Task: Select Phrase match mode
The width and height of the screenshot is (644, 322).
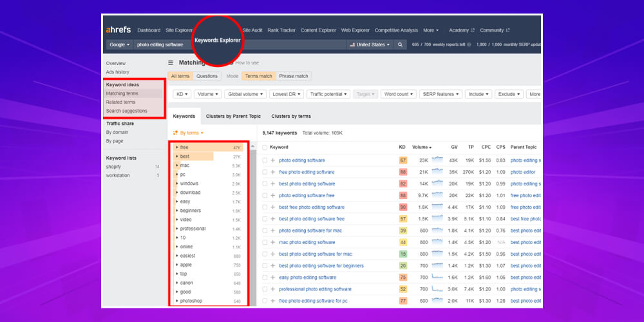Action: [293, 76]
